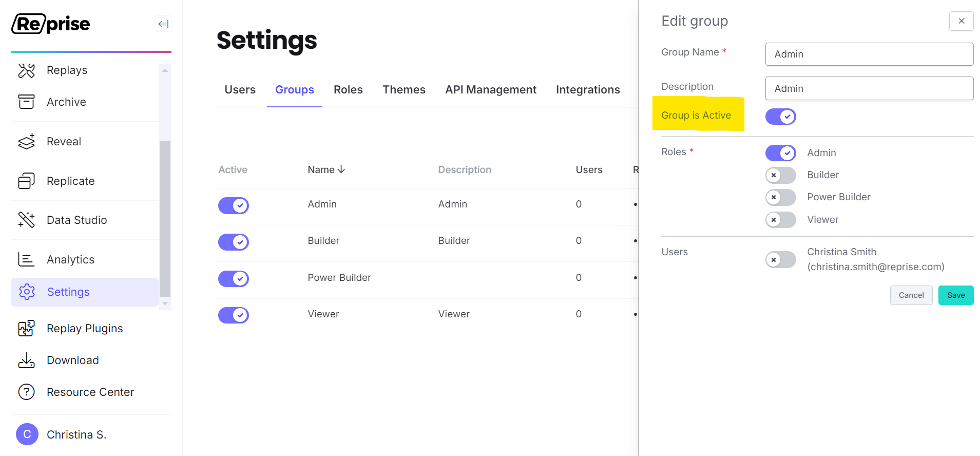Image resolution: width=980 pixels, height=456 pixels.
Task: Click the Builder description cell
Action: (x=454, y=240)
